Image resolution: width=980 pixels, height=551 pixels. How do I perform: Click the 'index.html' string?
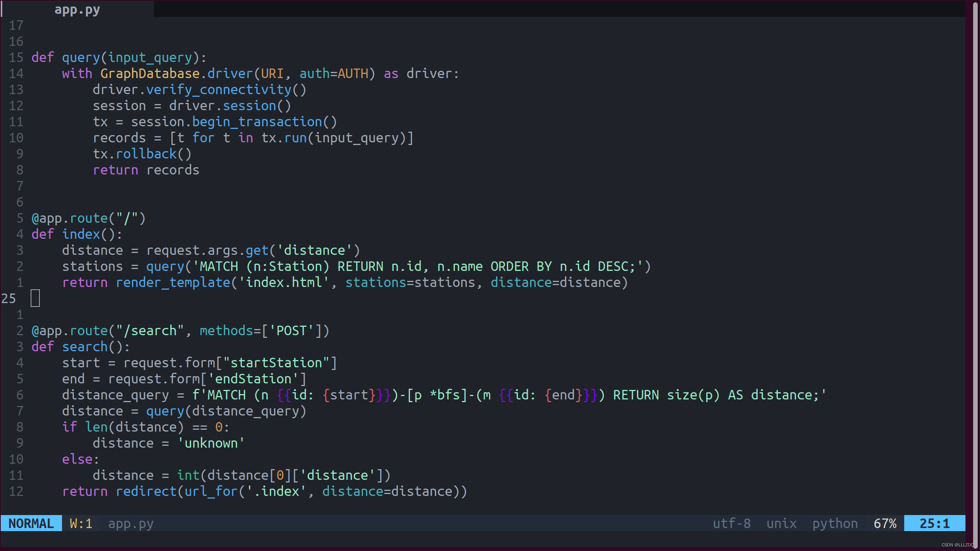click(x=284, y=282)
